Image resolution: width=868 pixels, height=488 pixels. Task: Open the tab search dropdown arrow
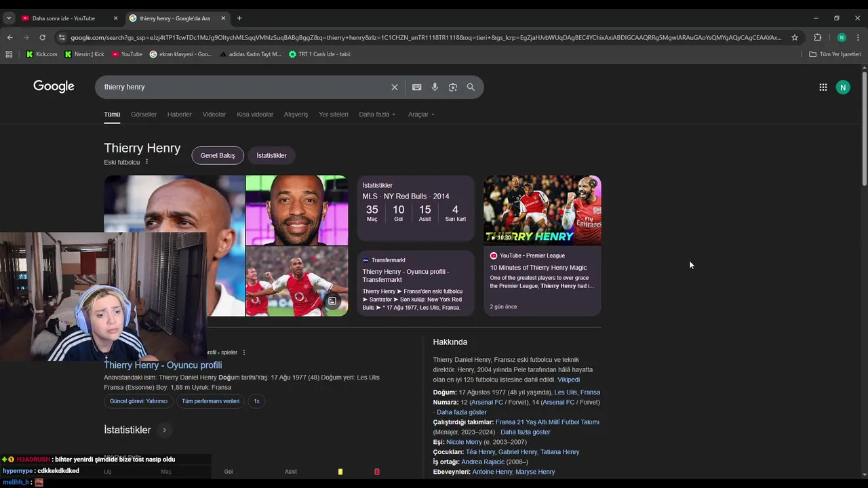9,18
